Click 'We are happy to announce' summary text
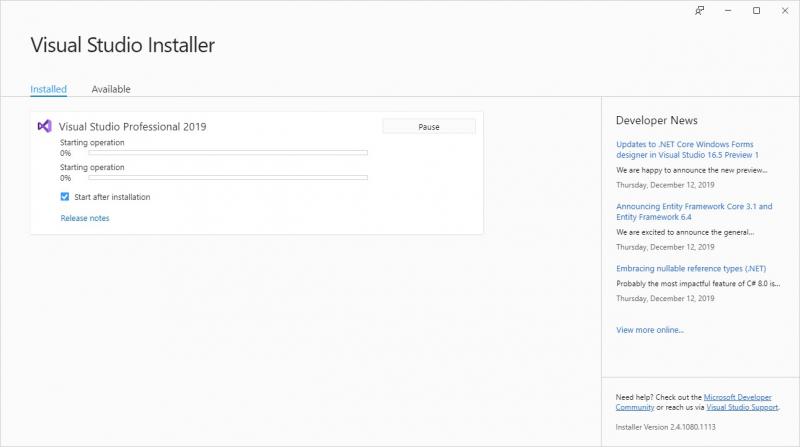 (691, 170)
